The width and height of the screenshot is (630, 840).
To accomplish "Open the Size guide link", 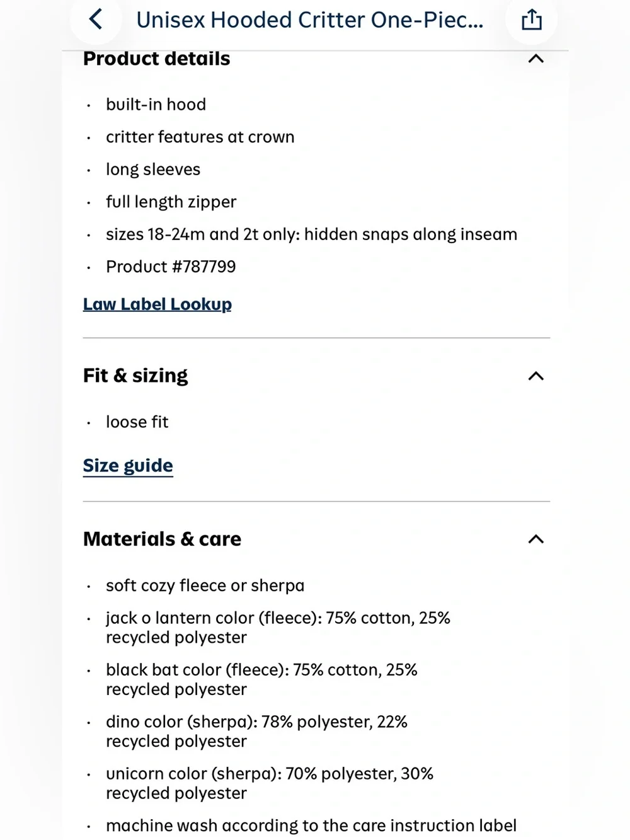I will pyautogui.click(x=128, y=466).
